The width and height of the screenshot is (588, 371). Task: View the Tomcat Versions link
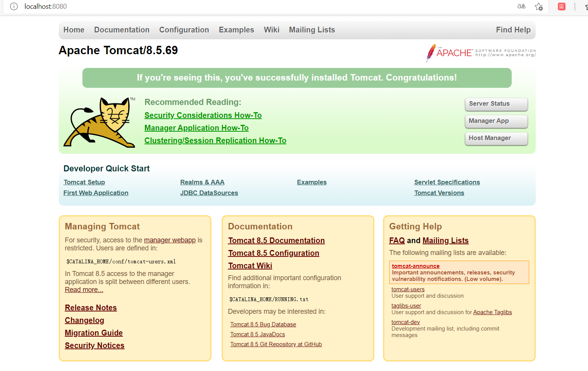pos(439,193)
